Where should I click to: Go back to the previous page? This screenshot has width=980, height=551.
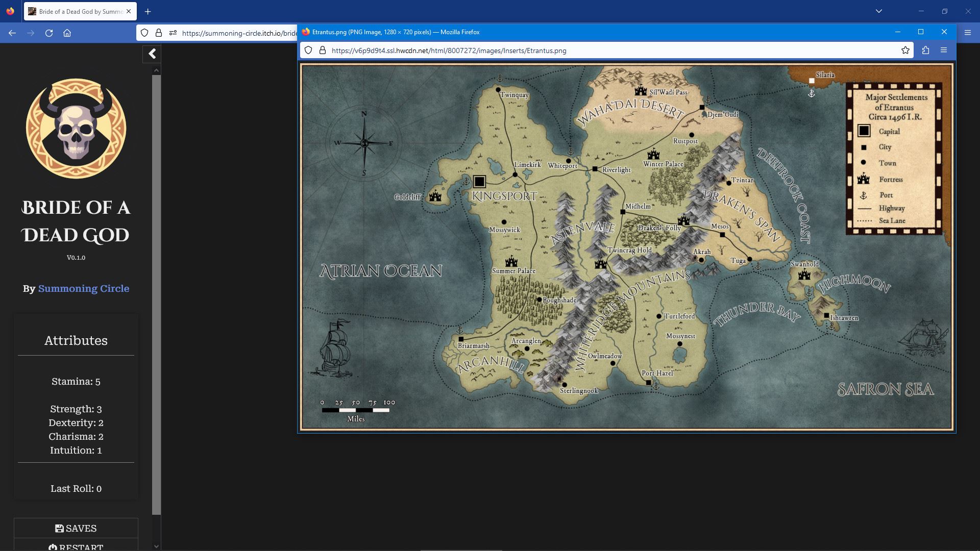click(x=12, y=33)
